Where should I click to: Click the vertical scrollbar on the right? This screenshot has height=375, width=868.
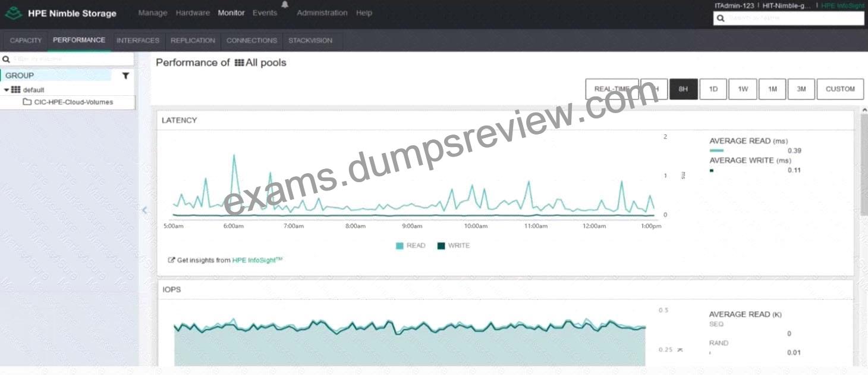[863, 164]
